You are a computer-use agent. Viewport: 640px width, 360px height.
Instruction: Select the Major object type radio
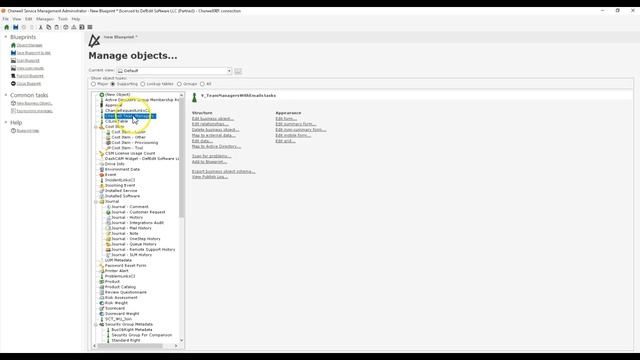[x=93, y=84]
